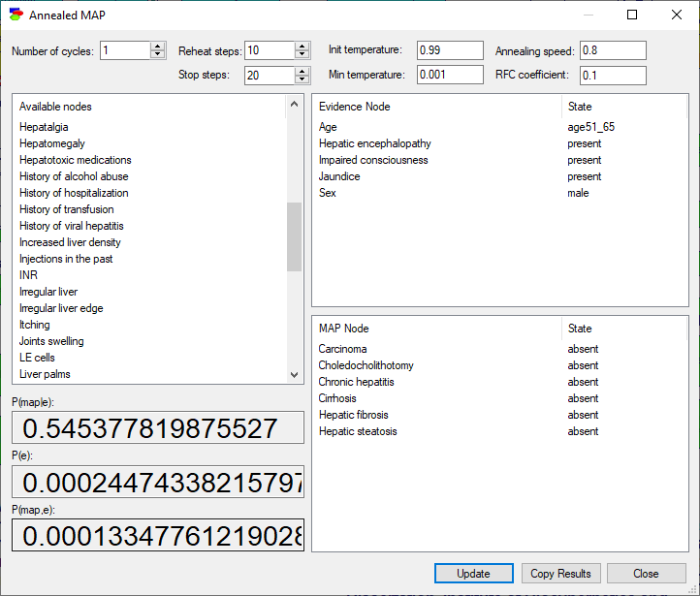Select History of hospitalization node

74,193
